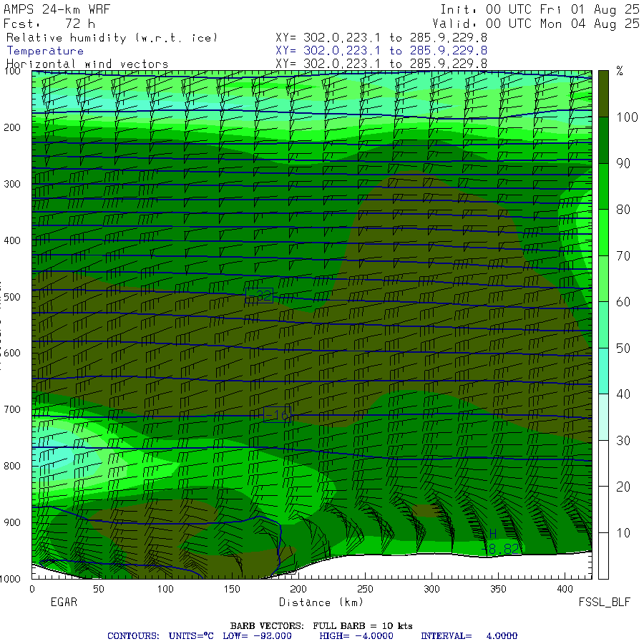644x644 pixels.
Task: Select the bright green 70–80% swatch
Action: tap(603, 233)
